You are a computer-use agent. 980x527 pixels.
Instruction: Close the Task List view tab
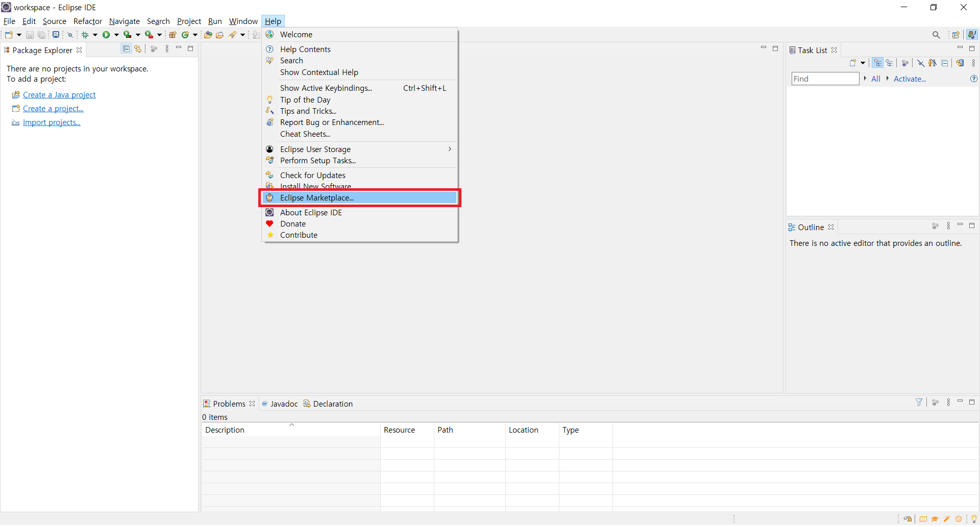834,50
